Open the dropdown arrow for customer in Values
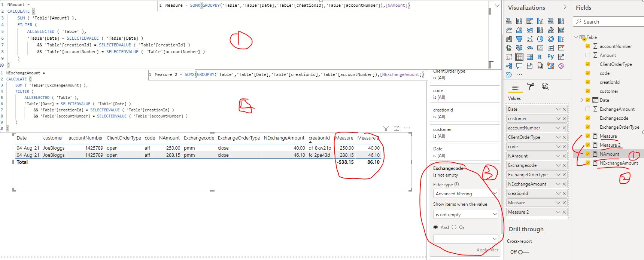The image size is (644, 260). 558,119
